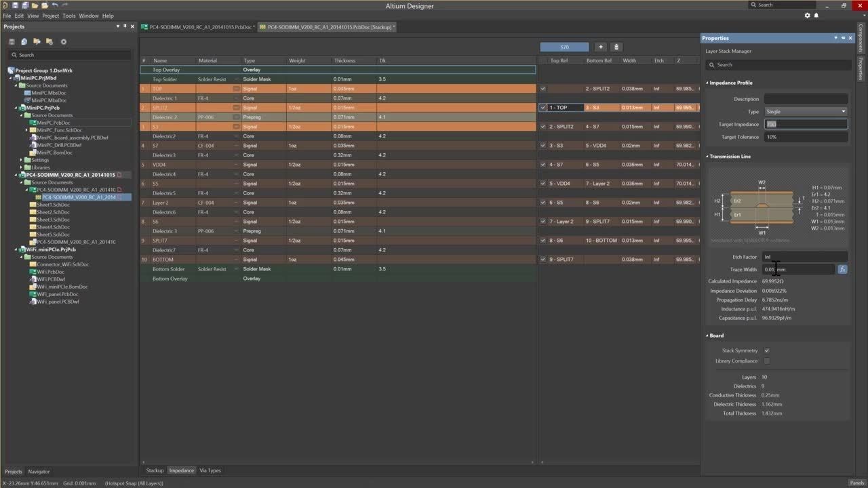Open the notifications bell icon
Viewport: 868px width, 488px height.
(x=816, y=15)
